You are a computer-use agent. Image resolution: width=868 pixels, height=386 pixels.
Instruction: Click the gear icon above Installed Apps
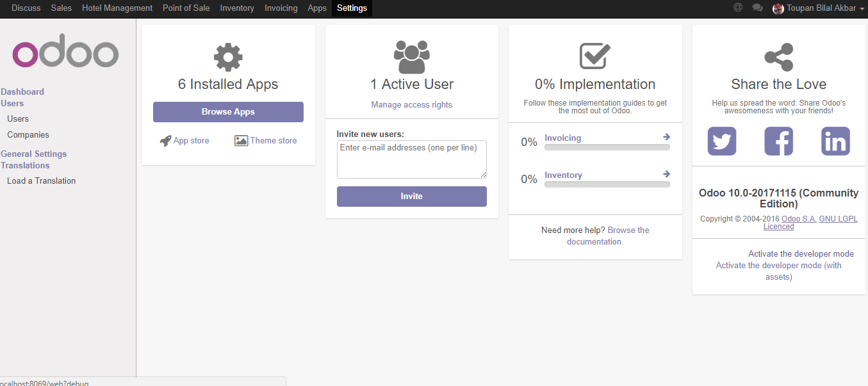[228, 56]
